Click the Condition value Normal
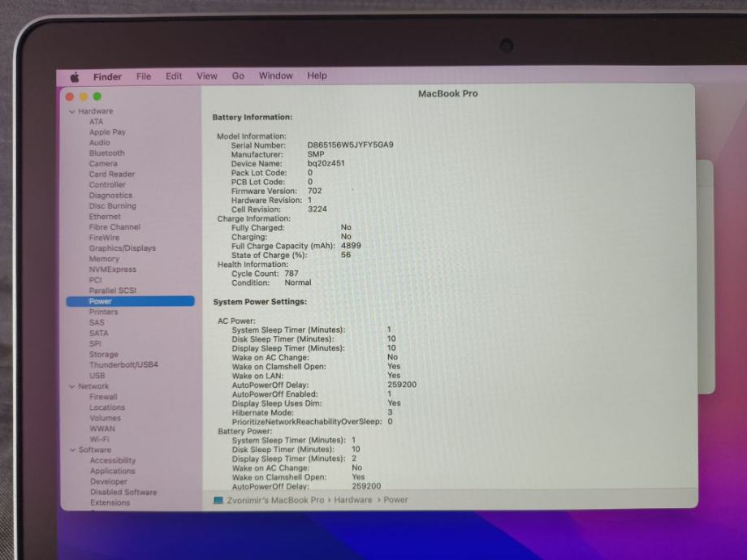Screen dimensions: 747x560 pos(298,282)
